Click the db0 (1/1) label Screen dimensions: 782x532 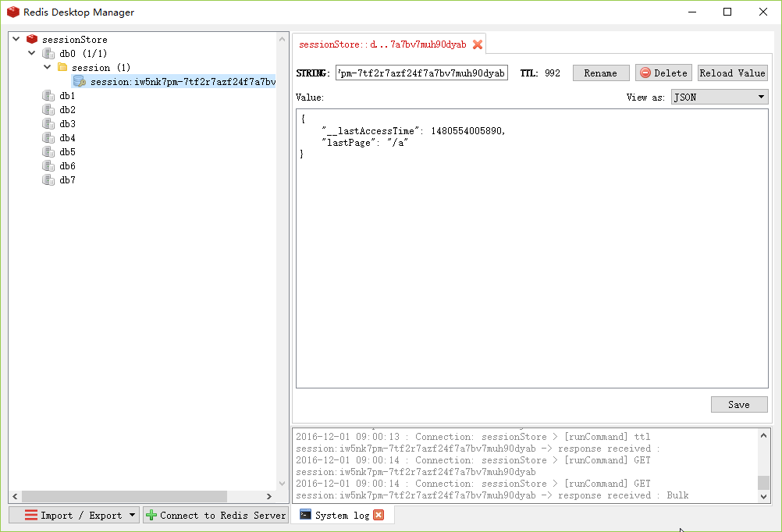tap(83, 53)
